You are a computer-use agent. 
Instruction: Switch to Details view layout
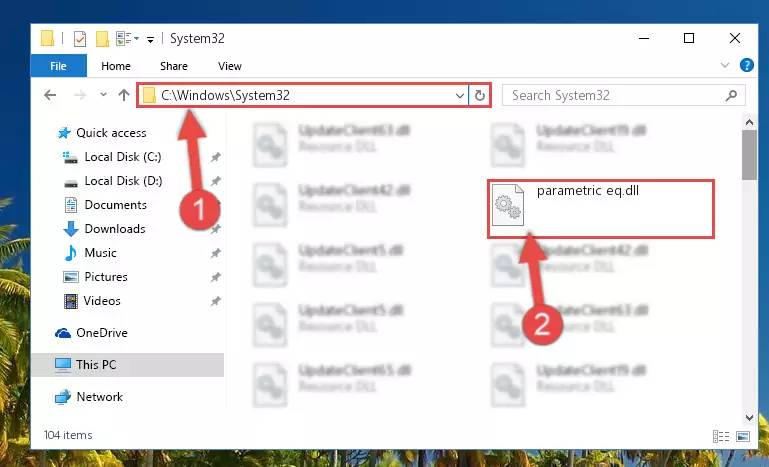[720, 436]
